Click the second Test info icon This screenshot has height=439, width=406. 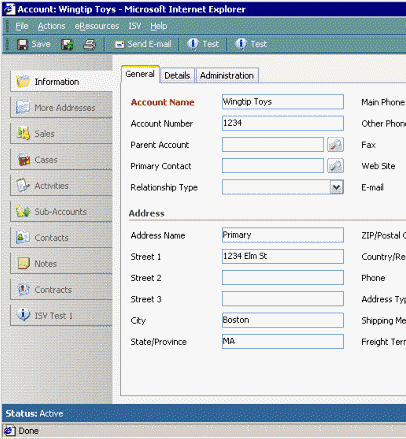point(241,44)
